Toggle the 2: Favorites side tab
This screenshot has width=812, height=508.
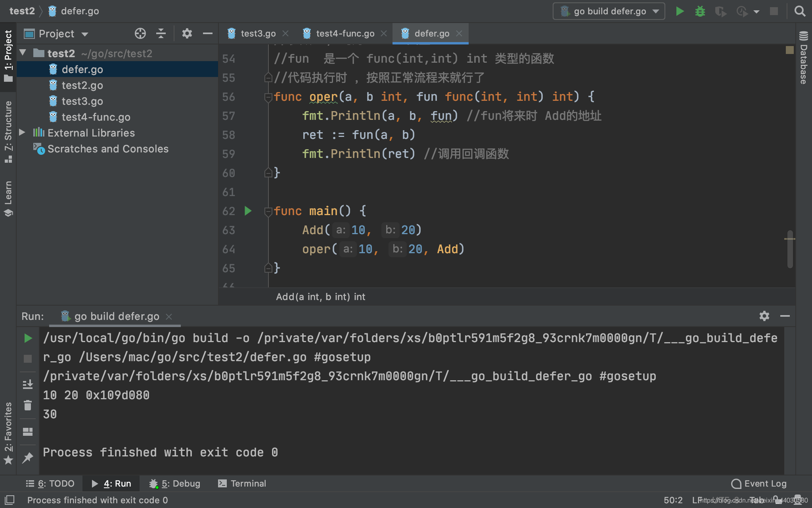coord(8,433)
